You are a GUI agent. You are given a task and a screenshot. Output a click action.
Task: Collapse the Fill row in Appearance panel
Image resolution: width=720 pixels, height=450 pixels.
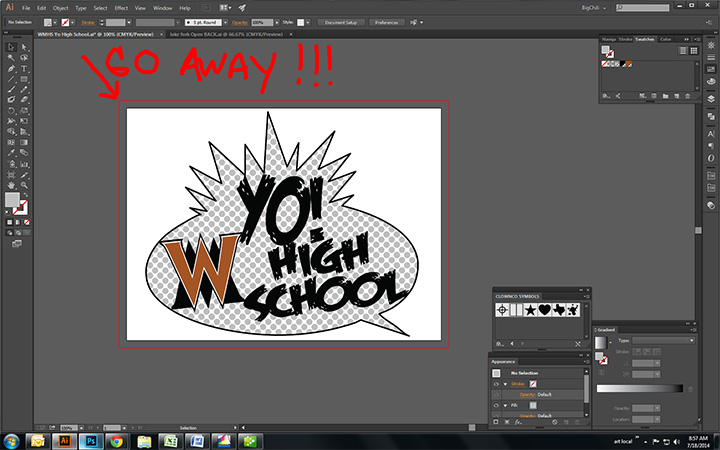505,405
